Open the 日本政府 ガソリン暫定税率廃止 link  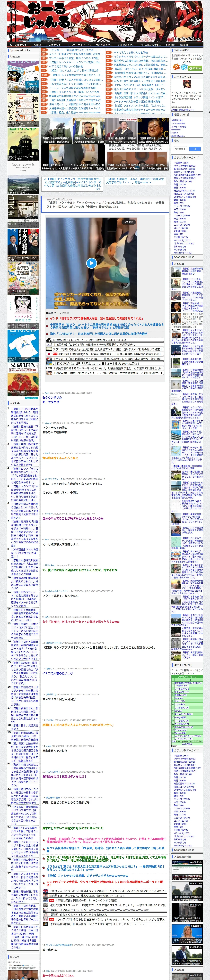pyautogui.click(x=107, y=840)
